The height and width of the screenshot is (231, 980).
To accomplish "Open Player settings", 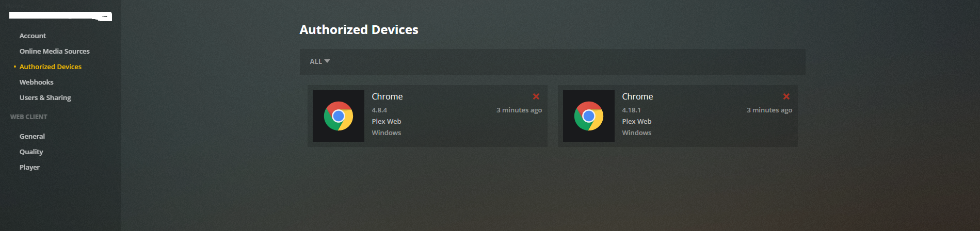I will pyautogui.click(x=29, y=167).
